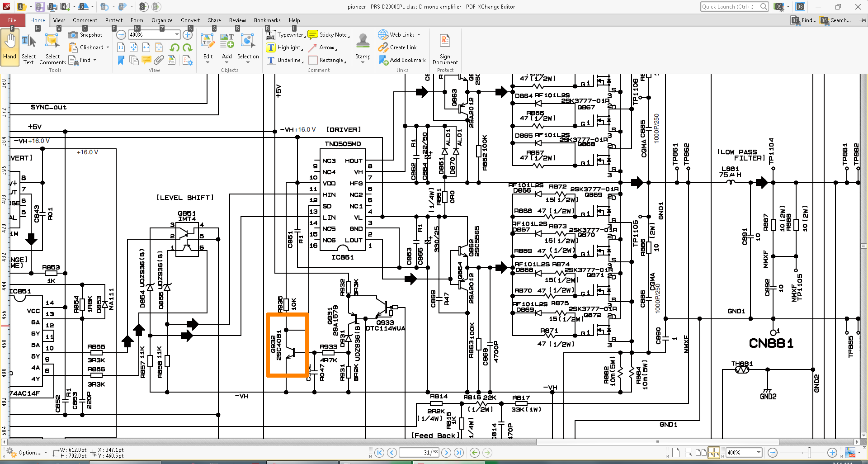Fit page width in the View group
This screenshot has height=464, width=868.
(x=146, y=47)
